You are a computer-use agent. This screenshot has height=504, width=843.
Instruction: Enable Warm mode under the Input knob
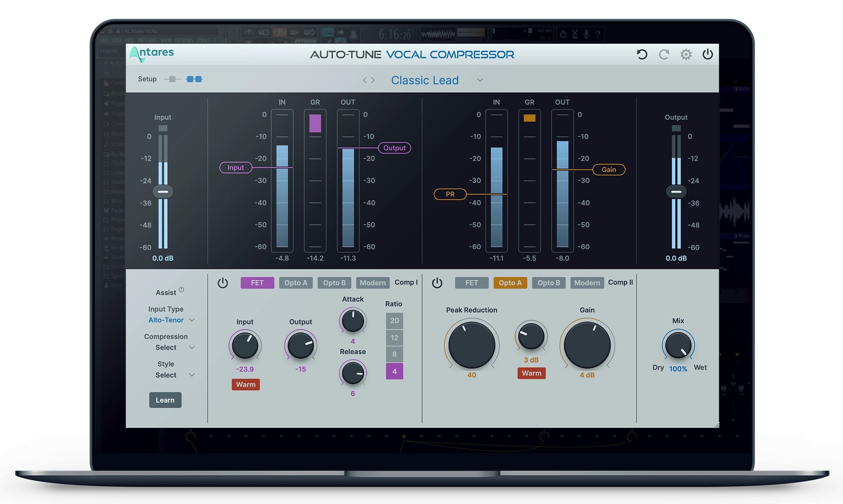[245, 384]
